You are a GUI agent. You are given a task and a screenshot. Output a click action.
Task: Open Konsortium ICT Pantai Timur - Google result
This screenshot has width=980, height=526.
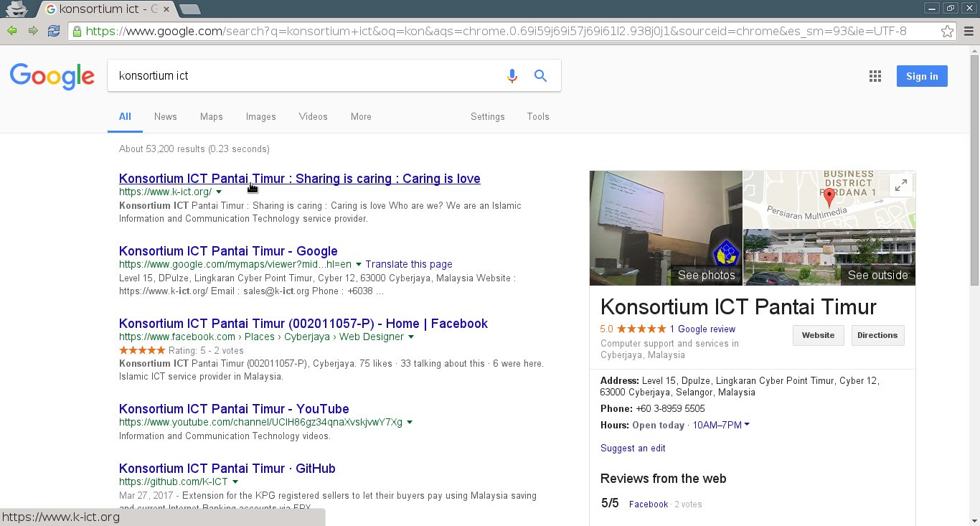[x=228, y=251]
